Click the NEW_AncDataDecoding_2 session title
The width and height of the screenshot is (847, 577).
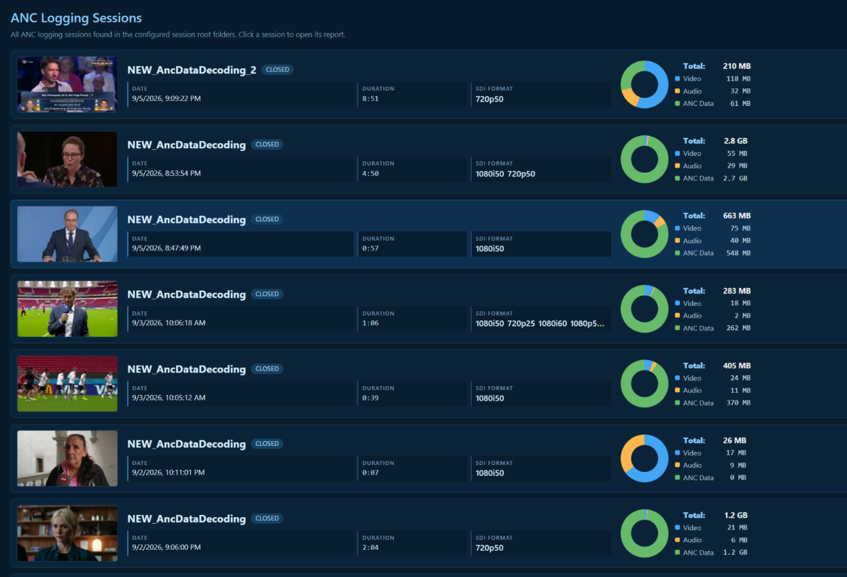(192, 70)
